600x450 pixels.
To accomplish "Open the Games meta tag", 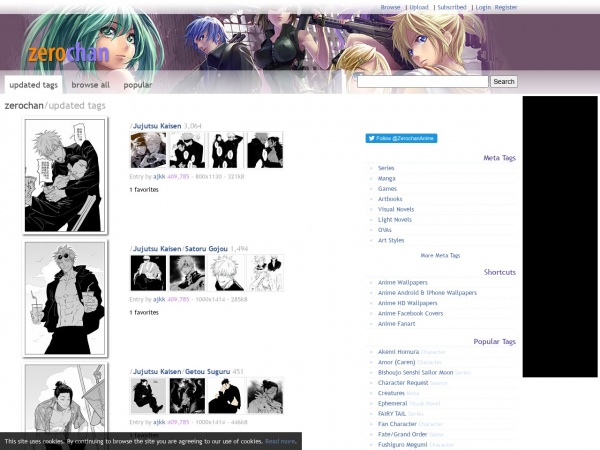I will [x=387, y=189].
